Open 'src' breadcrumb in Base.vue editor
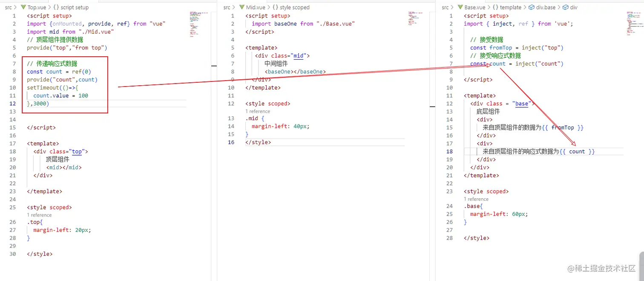 [446, 7]
